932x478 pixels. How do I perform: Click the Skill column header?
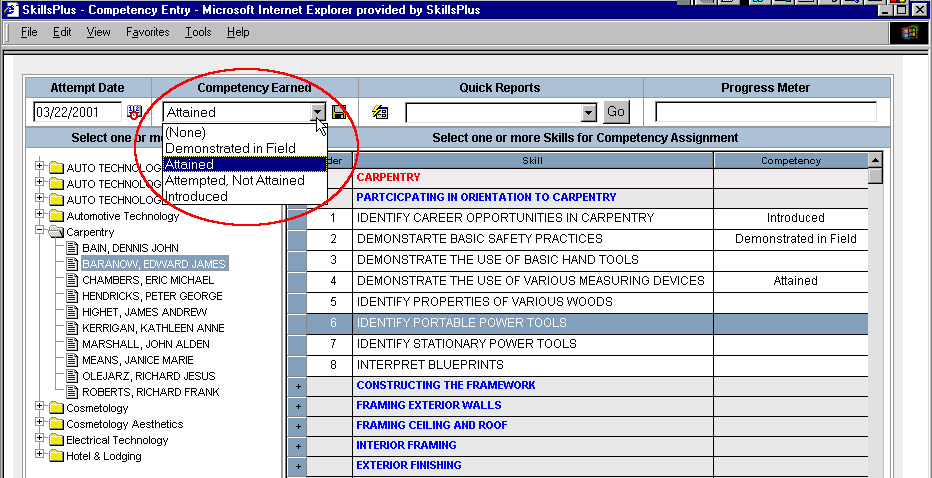click(x=533, y=161)
